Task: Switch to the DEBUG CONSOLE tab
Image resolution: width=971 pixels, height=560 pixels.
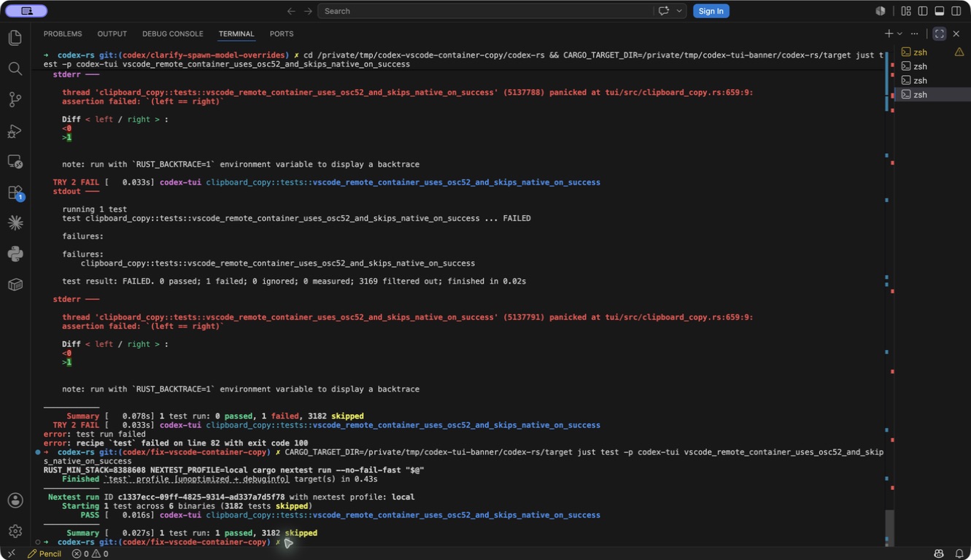Action: [x=173, y=34]
